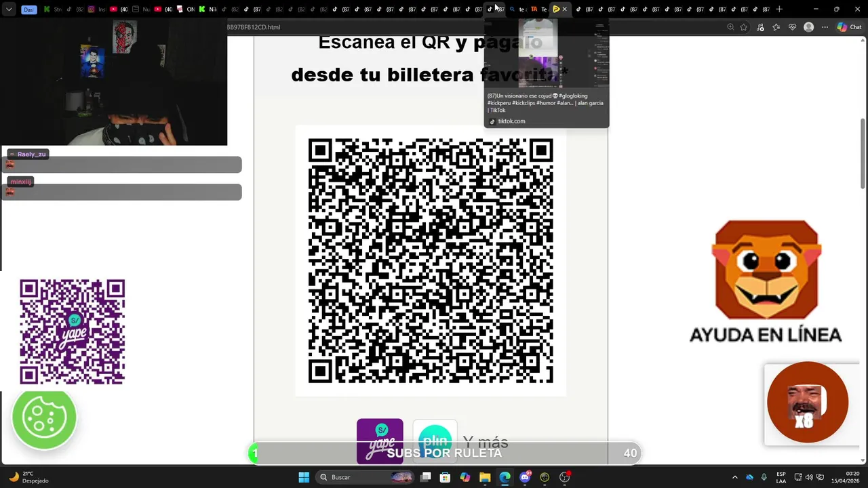
Task: Open Copilot from the taskbar
Action: coord(465,477)
